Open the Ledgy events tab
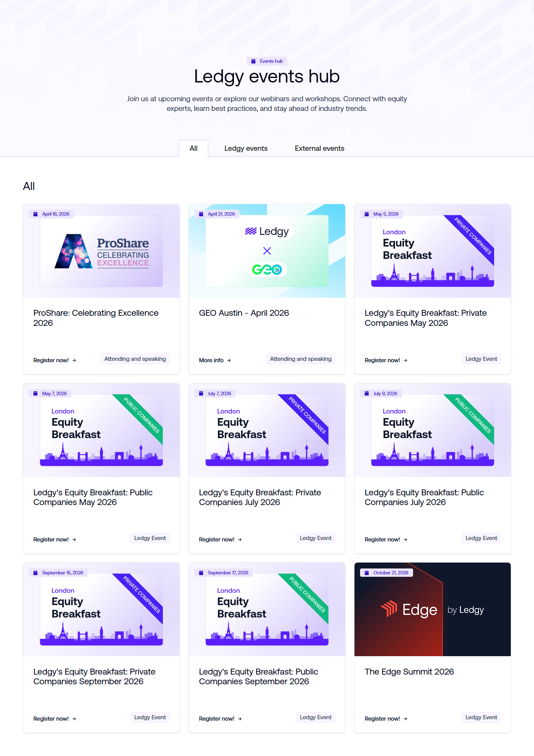The width and height of the screenshot is (534, 756). tap(246, 148)
